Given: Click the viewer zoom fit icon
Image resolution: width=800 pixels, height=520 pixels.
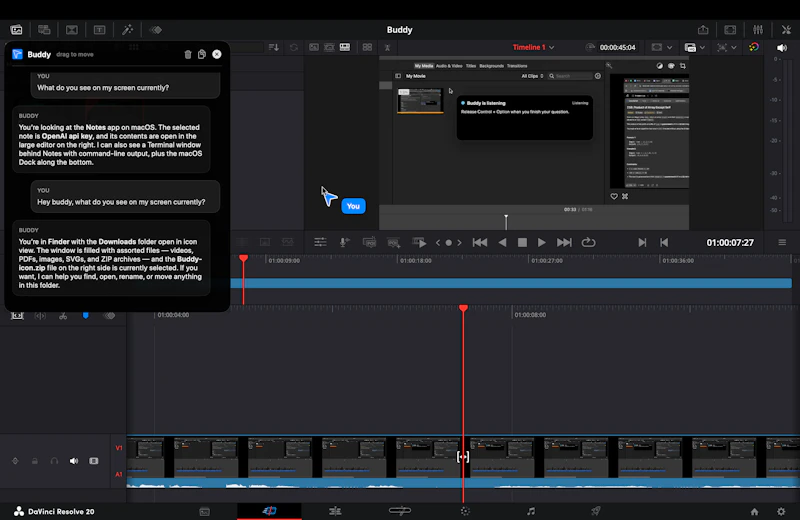Looking at the screenshot, I should pyautogui.click(x=722, y=47).
